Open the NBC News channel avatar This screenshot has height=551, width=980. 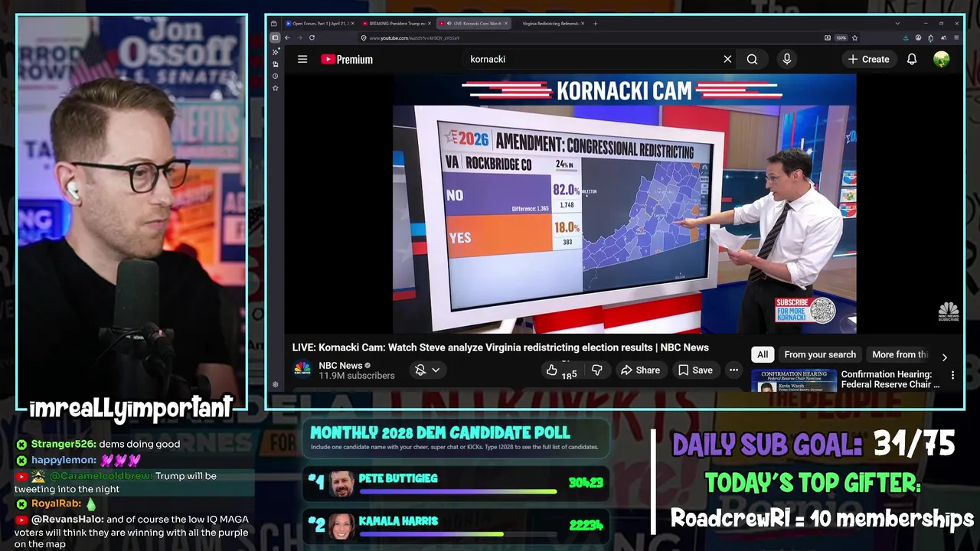[302, 370]
